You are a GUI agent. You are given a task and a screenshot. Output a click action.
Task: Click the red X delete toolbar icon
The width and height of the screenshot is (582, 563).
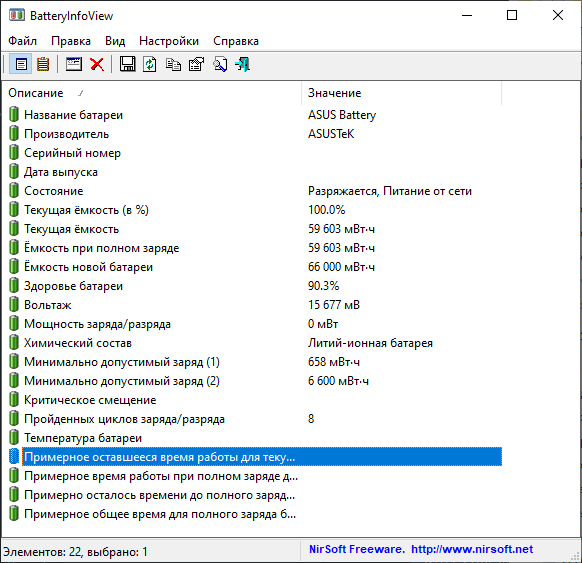click(97, 65)
